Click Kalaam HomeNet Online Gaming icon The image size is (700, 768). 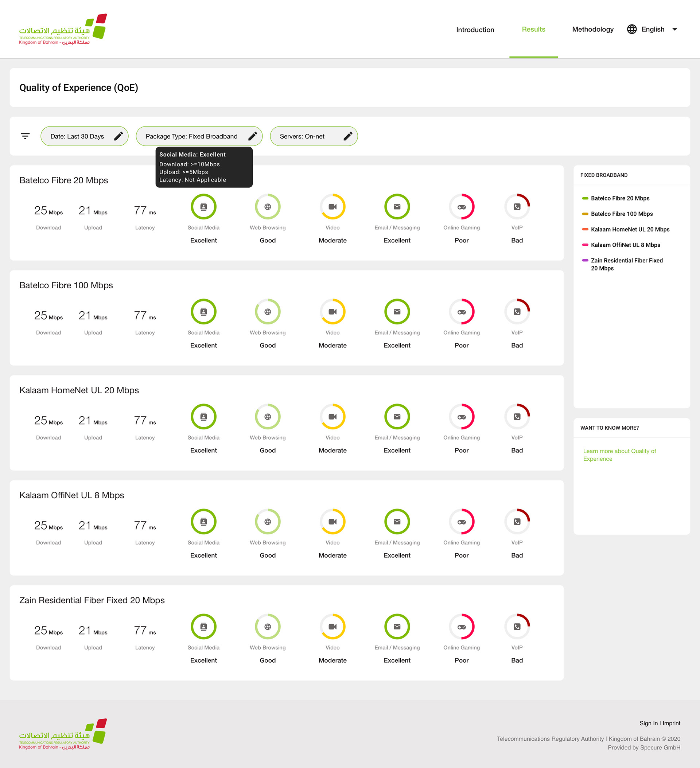point(462,417)
